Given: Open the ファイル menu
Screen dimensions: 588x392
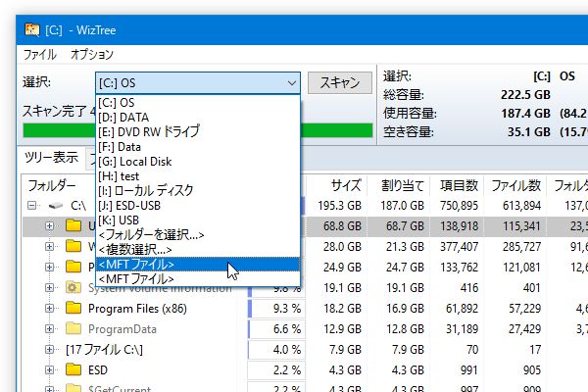Looking at the screenshot, I should point(40,55).
